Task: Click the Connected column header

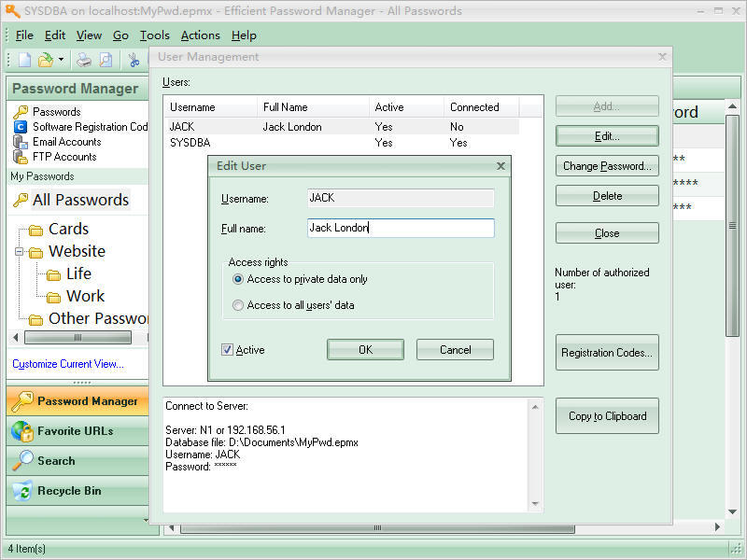Action: pyautogui.click(x=482, y=107)
